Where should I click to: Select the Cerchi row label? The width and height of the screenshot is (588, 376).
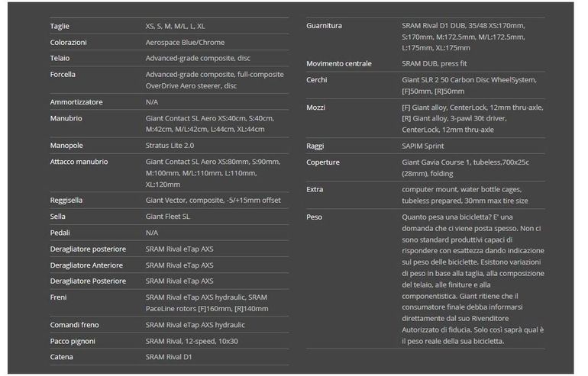[x=317, y=79]
